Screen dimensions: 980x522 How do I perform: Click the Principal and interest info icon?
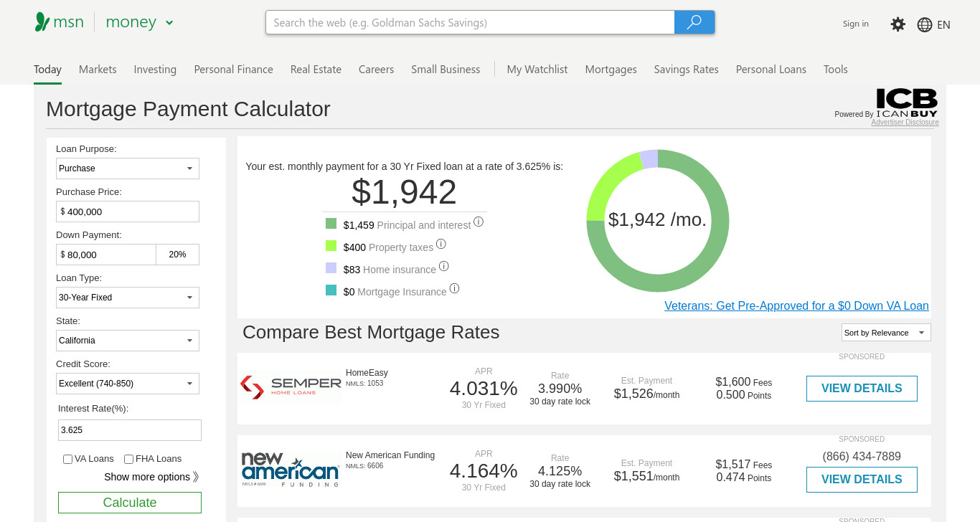pyautogui.click(x=479, y=222)
